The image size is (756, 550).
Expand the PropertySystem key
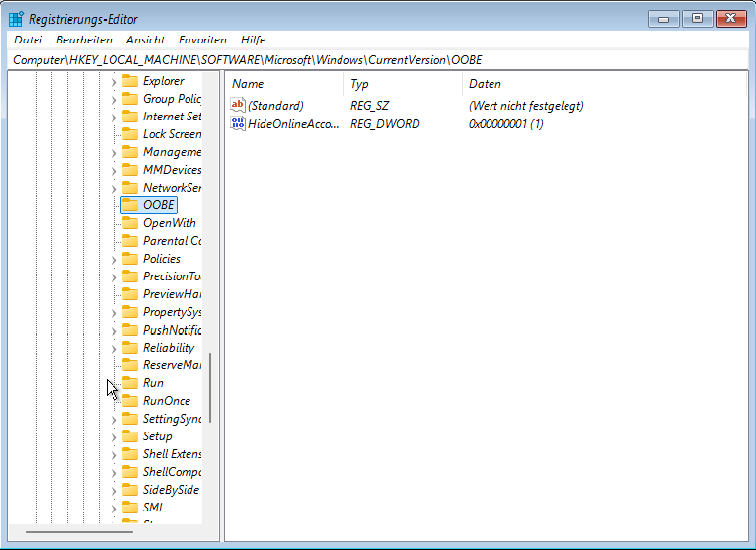click(x=113, y=313)
